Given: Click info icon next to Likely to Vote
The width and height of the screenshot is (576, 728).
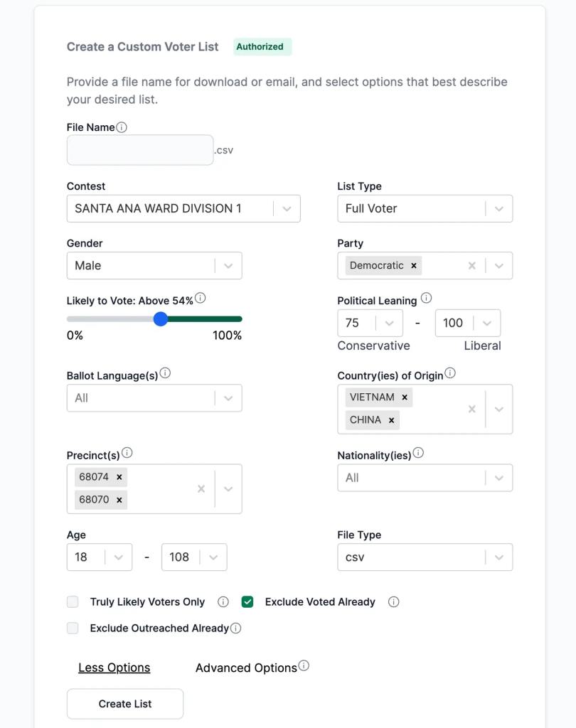Looking at the screenshot, I should pos(201,298).
